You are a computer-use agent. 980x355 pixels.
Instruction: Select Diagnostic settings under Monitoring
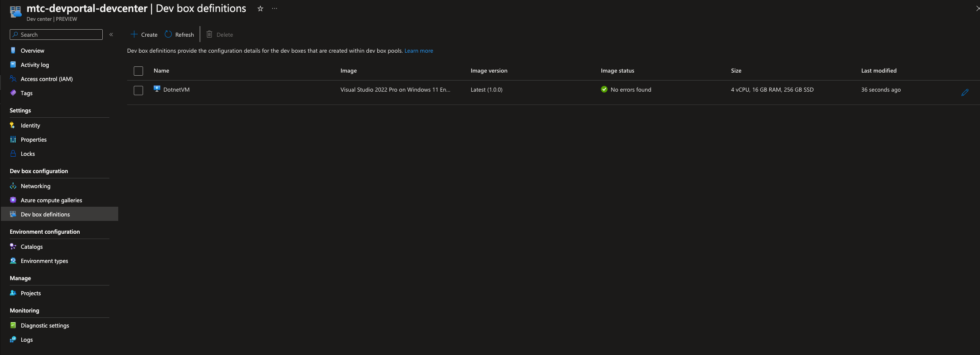[x=45, y=325]
